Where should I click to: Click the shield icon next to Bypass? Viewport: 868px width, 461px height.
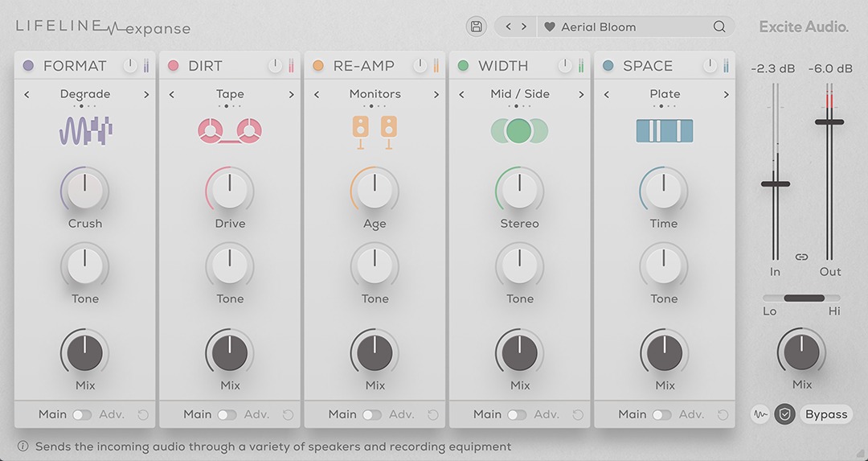pyautogui.click(x=784, y=414)
